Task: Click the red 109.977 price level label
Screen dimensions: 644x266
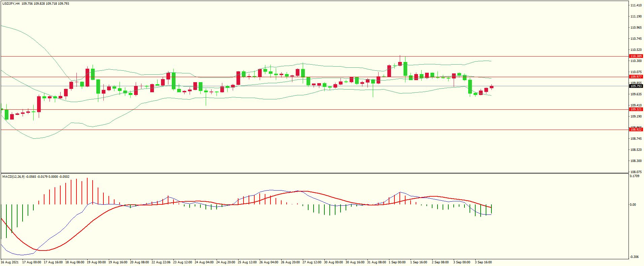Action: [636, 77]
